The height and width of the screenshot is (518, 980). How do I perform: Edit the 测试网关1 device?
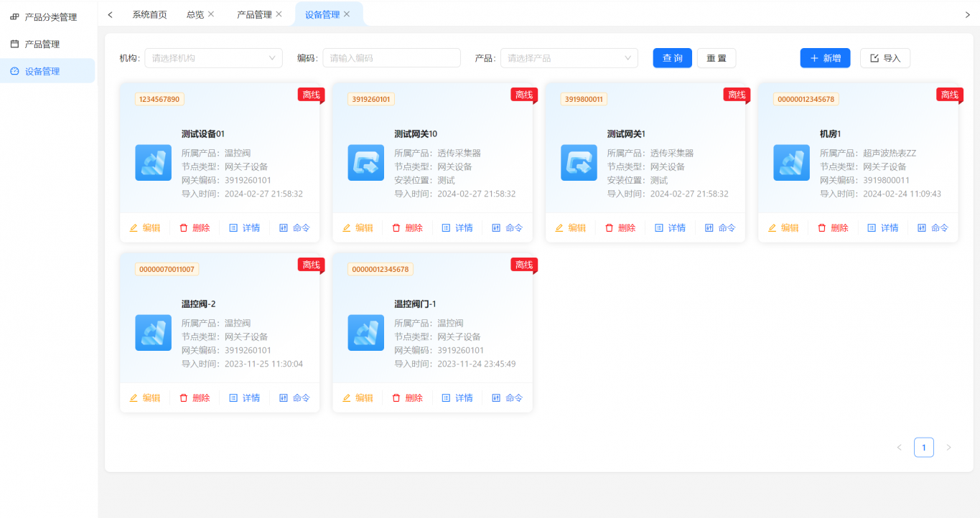pos(570,228)
